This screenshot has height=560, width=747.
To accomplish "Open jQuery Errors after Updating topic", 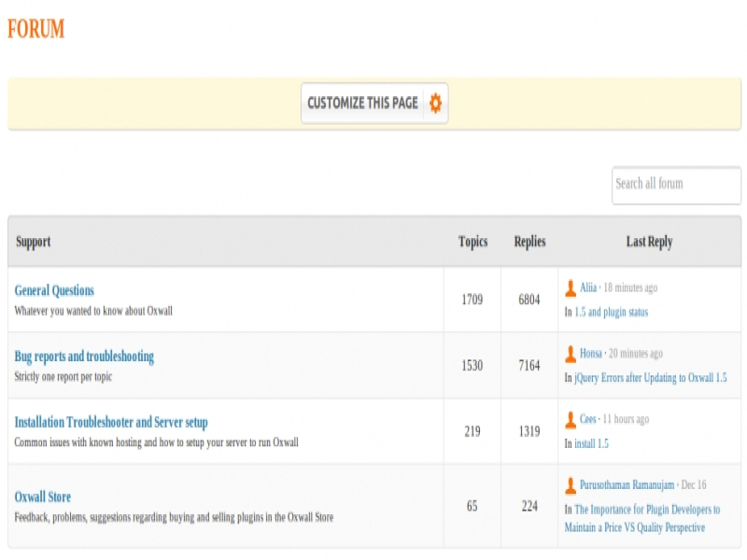I will click(x=650, y=378).
